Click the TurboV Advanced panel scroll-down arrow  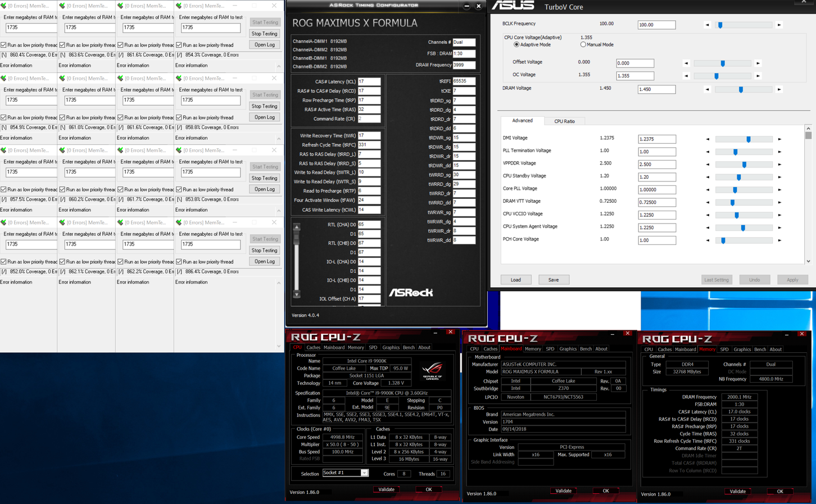click(x=808, y=261)
